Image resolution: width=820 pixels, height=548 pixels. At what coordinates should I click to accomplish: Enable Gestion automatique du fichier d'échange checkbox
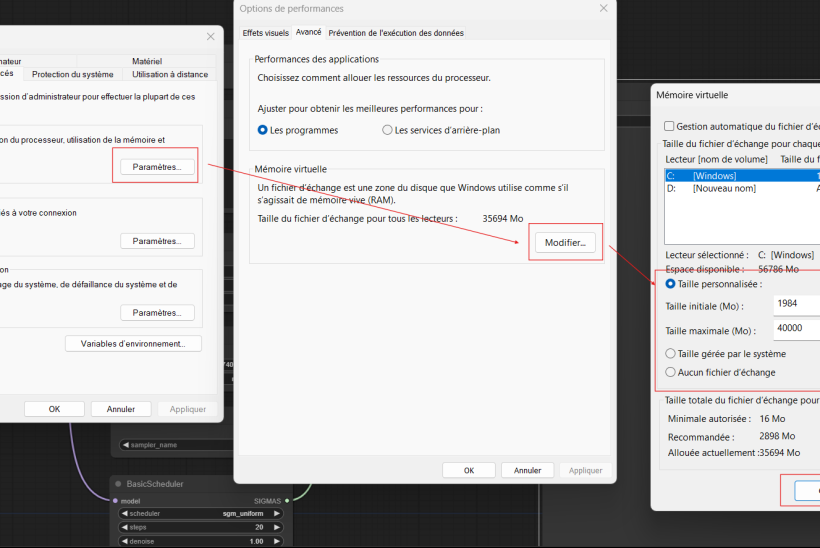tap(669, 127)
